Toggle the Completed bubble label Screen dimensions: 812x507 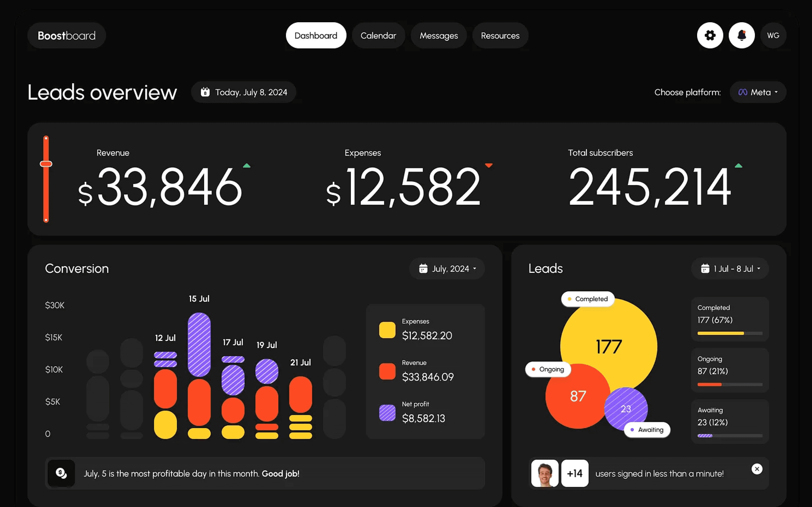[x=588, y=299]
